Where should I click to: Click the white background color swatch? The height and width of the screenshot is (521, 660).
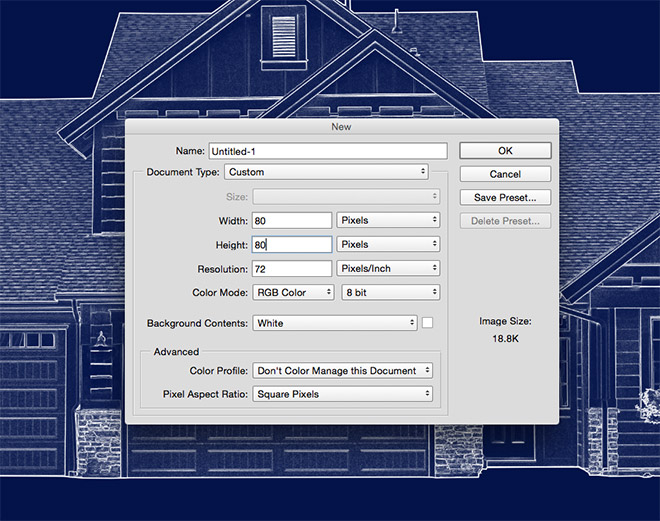click(428, 323)
